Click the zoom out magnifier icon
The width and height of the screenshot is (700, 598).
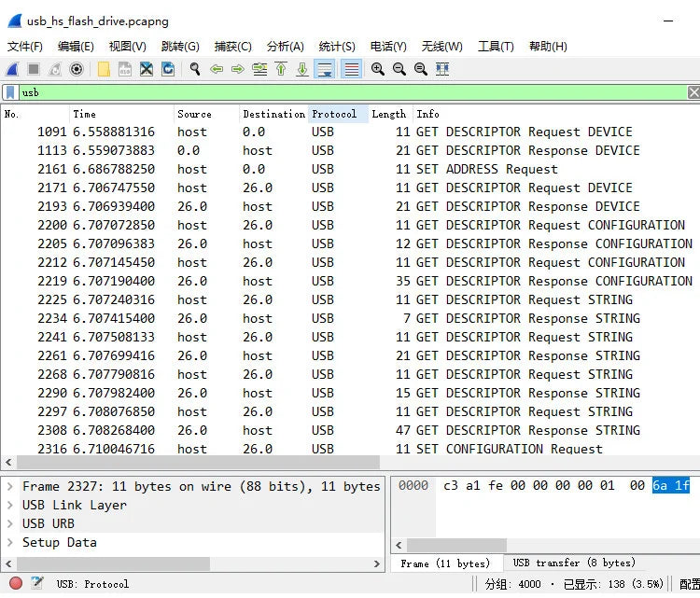(x=399, y=69)
